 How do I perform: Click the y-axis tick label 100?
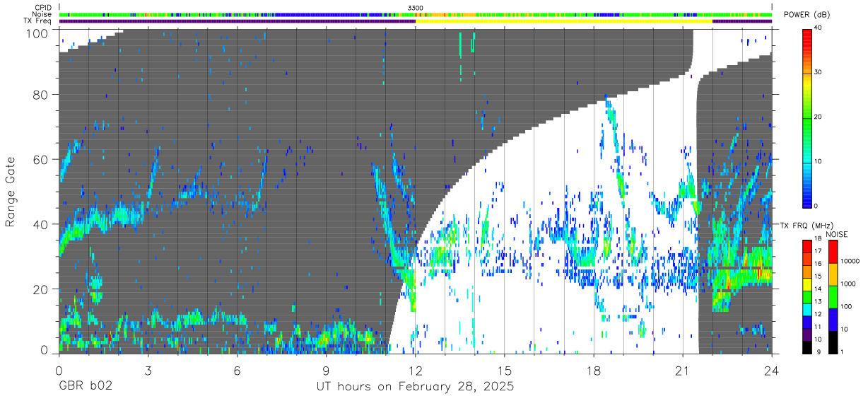pos(38,33)
